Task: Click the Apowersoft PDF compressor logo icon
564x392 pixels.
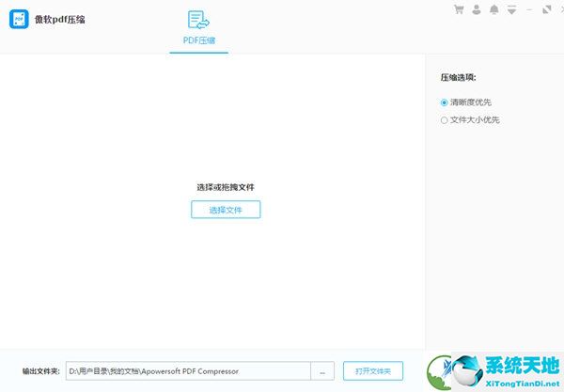Action: click(x=19, y=19)
